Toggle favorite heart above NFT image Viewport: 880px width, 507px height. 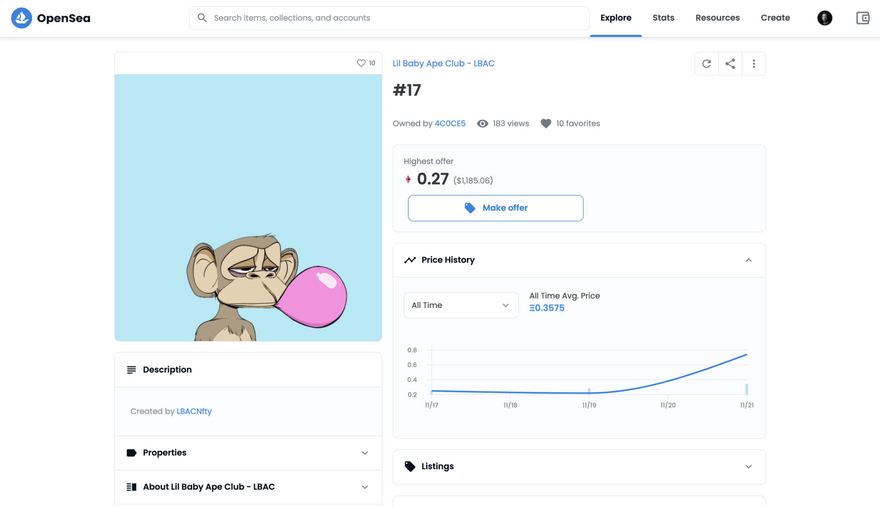coord(361,63)
